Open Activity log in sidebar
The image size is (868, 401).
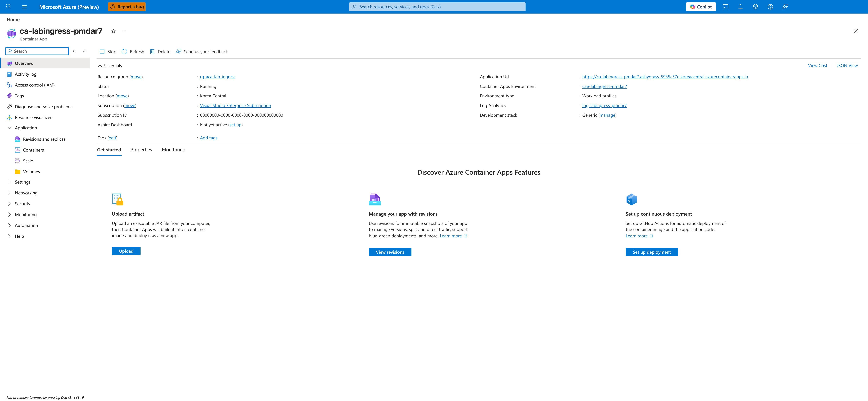click(45, 74)
